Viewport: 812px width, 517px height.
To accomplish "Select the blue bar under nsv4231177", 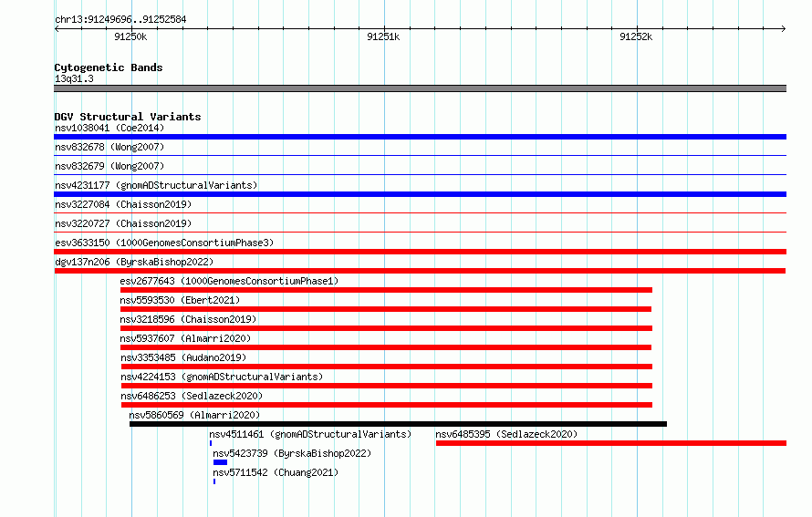I will (420, 194).
